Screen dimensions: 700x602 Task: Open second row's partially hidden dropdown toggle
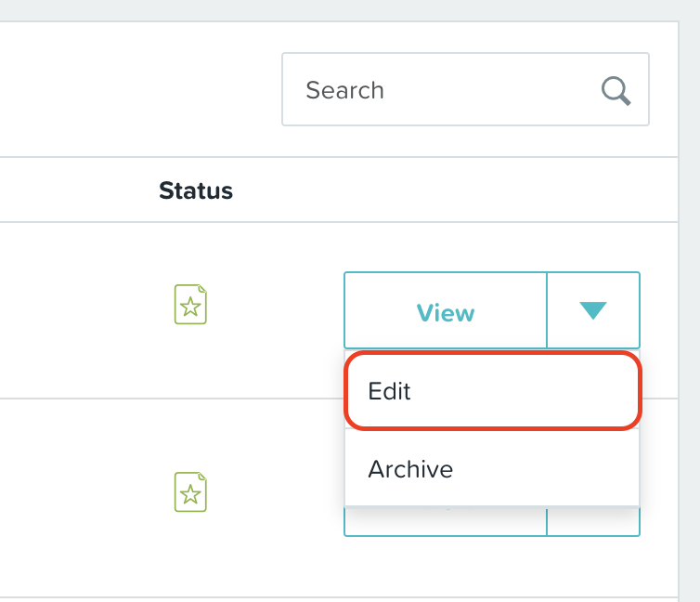(x=593, y=521)
